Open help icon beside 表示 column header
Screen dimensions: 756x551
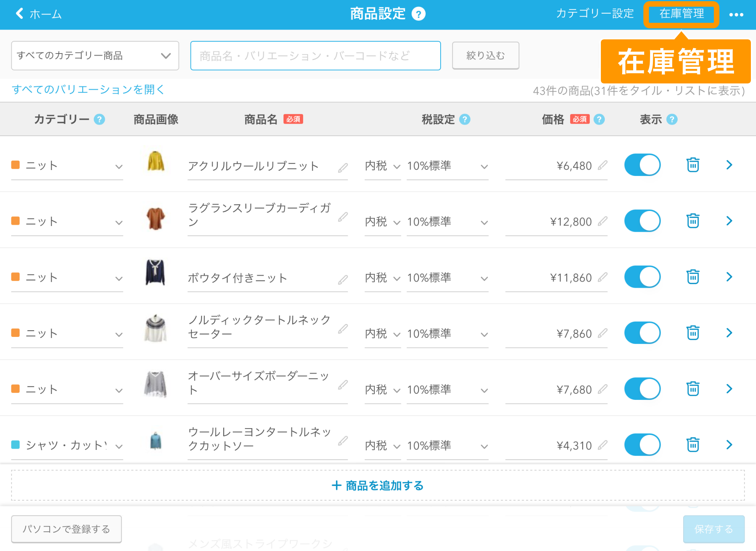click(x=672, y=119)
